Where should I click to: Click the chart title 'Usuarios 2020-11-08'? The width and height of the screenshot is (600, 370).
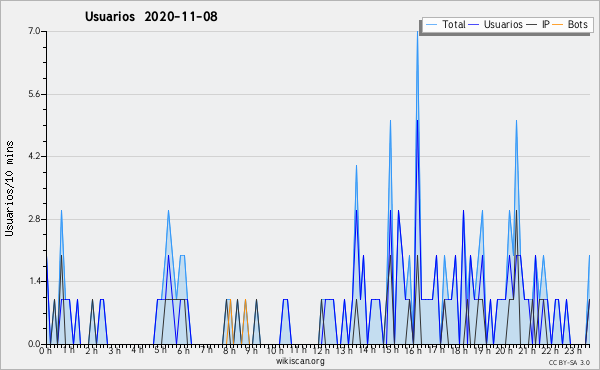pos(151,17)
